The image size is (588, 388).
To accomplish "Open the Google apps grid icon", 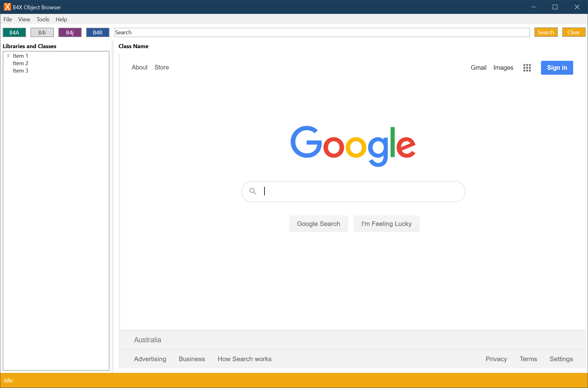I will coord(527,68).
